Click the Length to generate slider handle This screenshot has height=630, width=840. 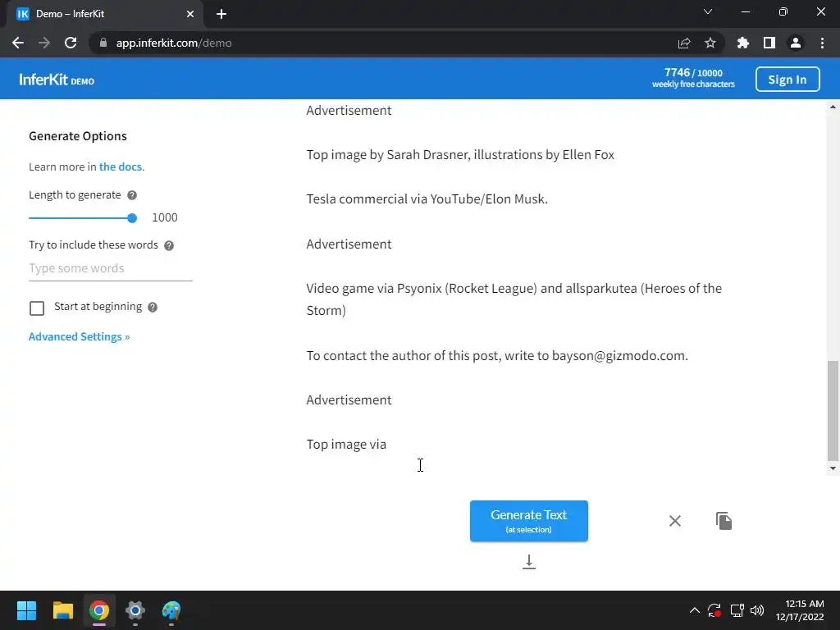[132, 218]
